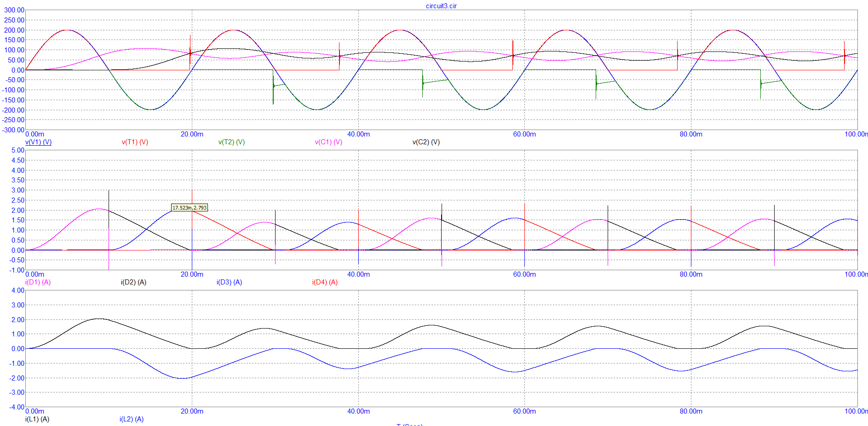Viewport: 868px width, 426px height.
Task: Select the i(D2) (A) trace label
Action: [x=133, y=282]
